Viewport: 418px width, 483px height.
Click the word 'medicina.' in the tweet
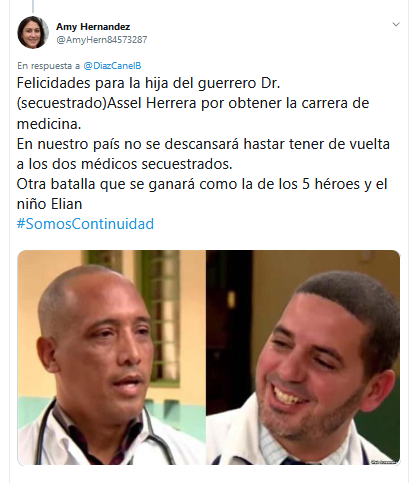pyautogui.click(x=49, y=124)
